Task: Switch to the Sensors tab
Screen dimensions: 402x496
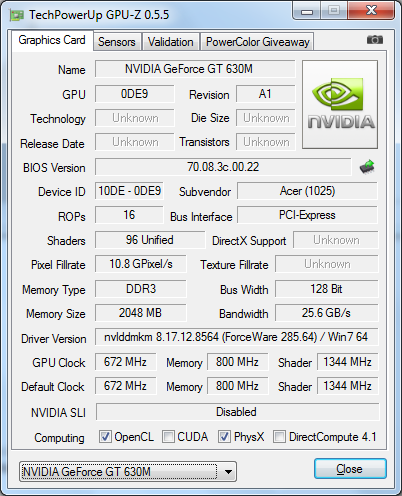Action: click(x=117, y=42)
